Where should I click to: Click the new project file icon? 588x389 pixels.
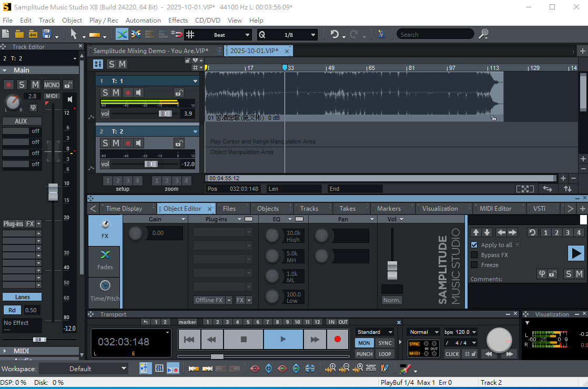point(6,34)
